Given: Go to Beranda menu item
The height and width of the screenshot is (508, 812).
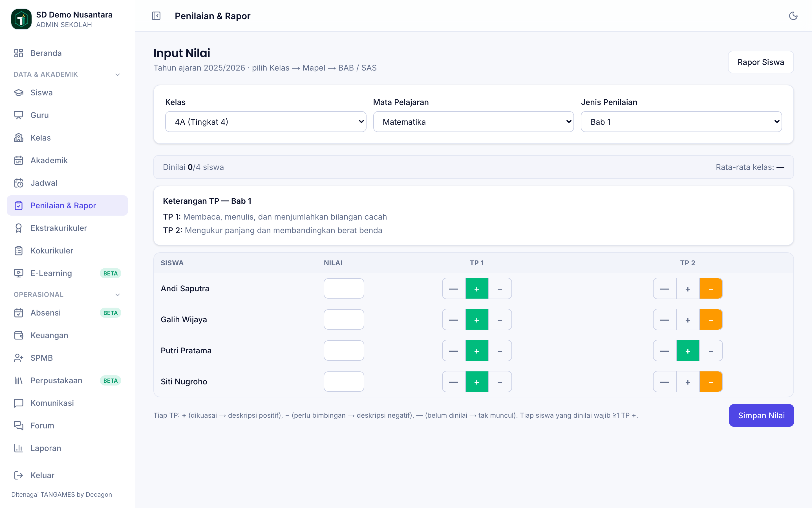Looking at the screenshot, I should point(67,53).
